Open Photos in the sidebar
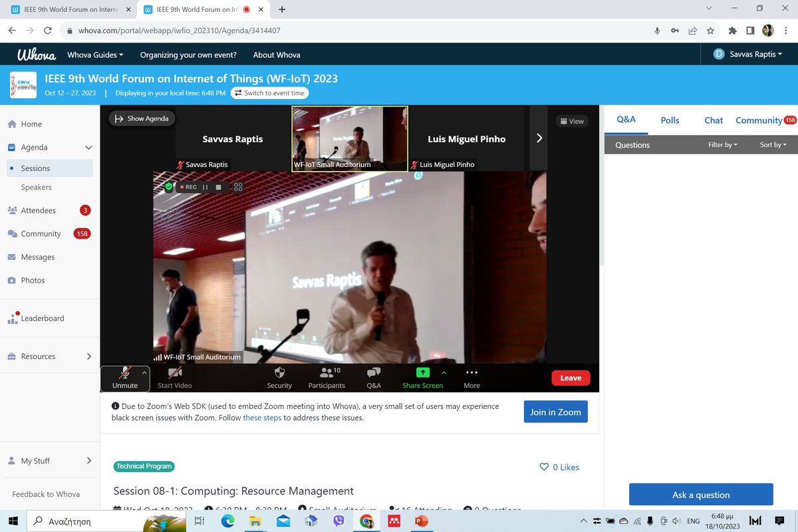 coord(33,280)
